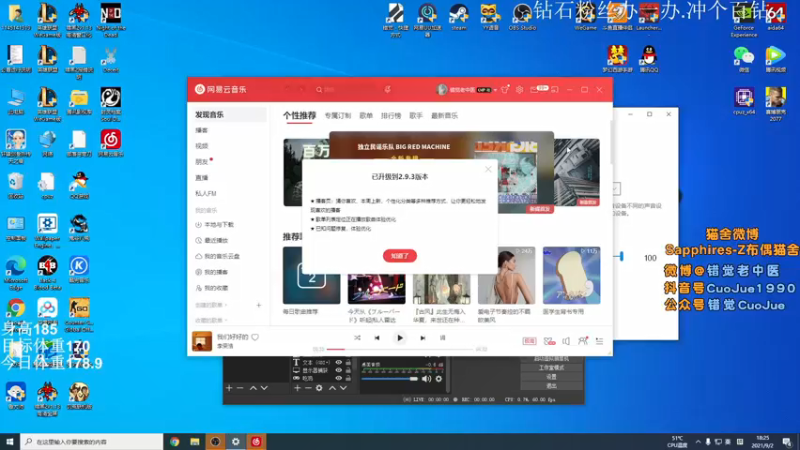Switch to mini mode icon in title bar
Viewport: 800px width, 450px height.
click(x=555, y=89)
